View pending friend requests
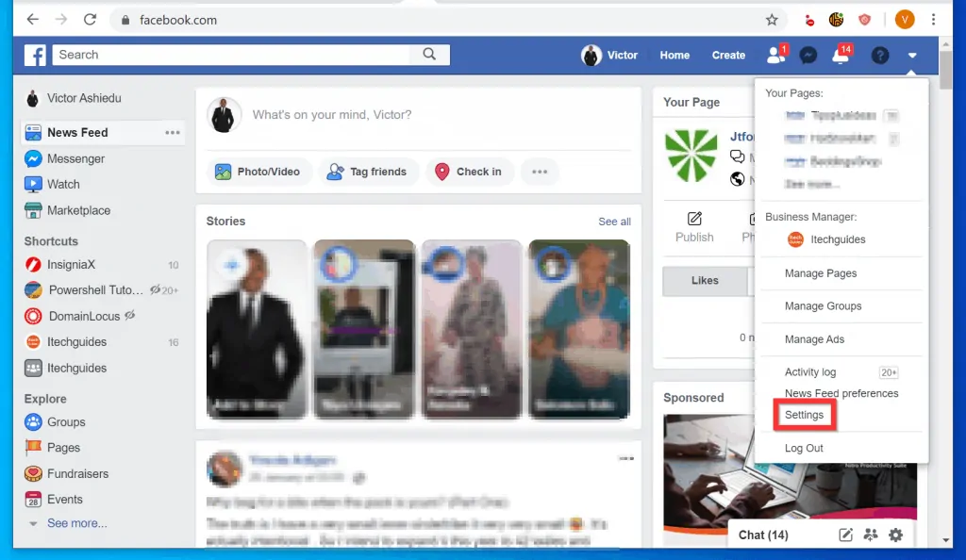The image size is (966, 560). [775, 56]
